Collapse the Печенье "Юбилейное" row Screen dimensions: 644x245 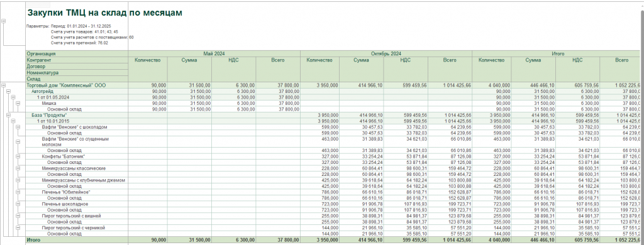(17, 192)
